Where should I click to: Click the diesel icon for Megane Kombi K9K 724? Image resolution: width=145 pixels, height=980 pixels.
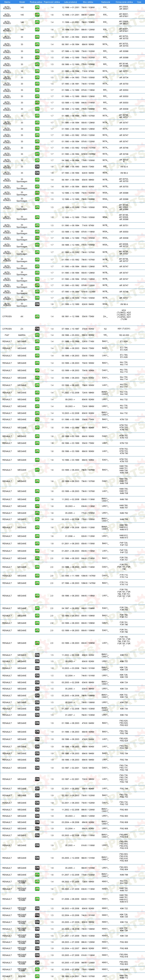pyautogui.click(x=37, y=922)
